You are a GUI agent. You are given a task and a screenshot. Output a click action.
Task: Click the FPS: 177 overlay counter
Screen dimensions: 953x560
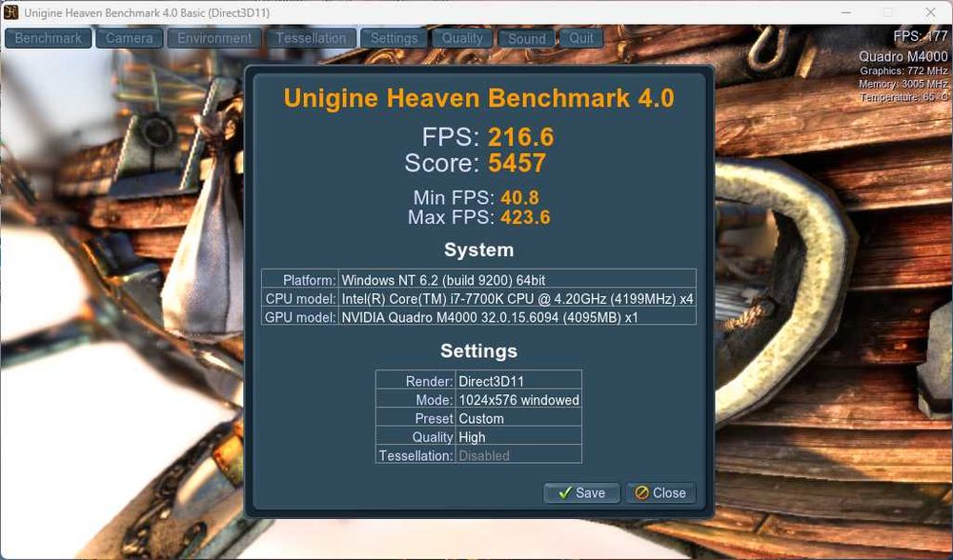(921, 36)
